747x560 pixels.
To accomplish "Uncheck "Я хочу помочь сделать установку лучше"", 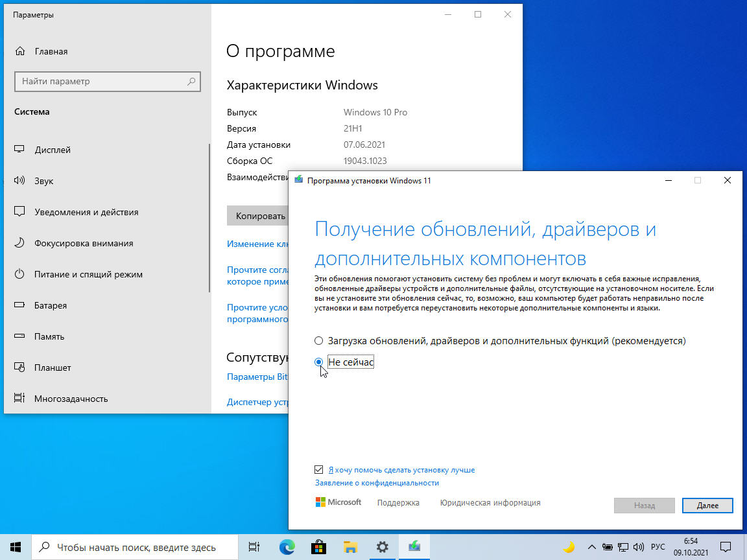I will (319, 470).
